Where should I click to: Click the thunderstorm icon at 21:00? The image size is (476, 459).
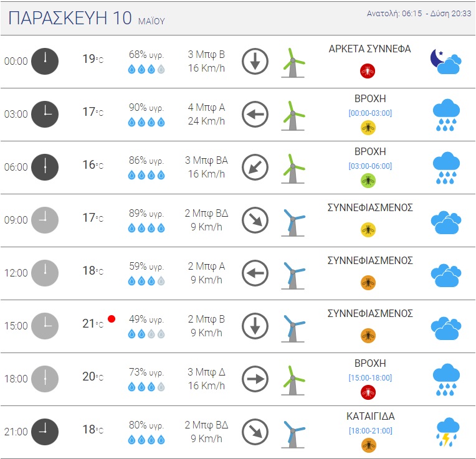tap(446, 432)
